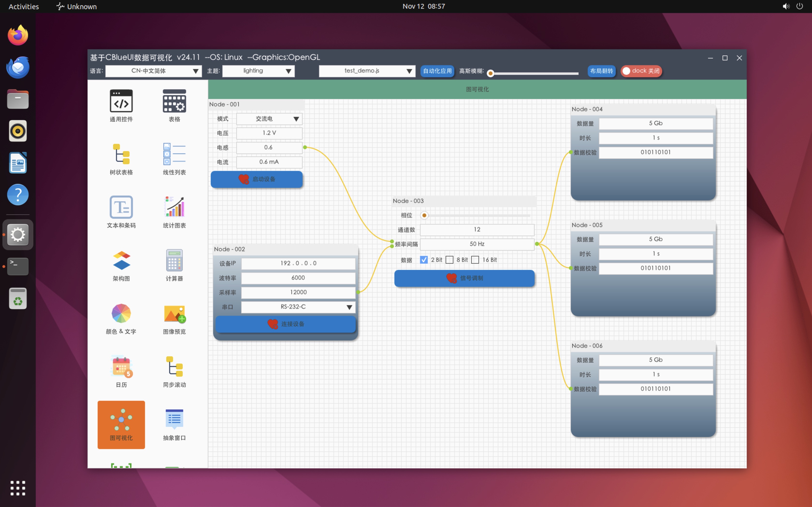
Task: Select the 图可视化 sidebar item
Action: [x=121, y=424]
